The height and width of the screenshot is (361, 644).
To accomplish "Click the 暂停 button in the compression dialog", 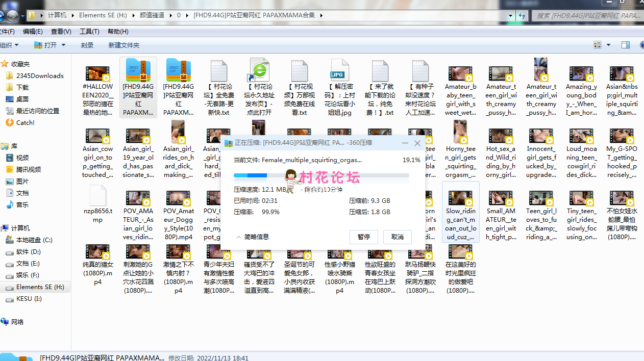I will 363,237.
